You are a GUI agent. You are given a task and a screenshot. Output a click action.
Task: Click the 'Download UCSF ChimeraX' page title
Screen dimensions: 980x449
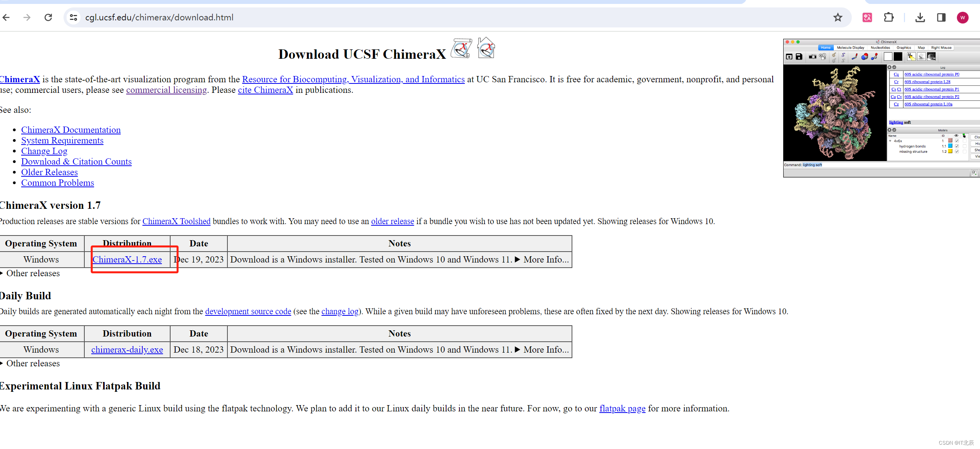tap(362, 54)
